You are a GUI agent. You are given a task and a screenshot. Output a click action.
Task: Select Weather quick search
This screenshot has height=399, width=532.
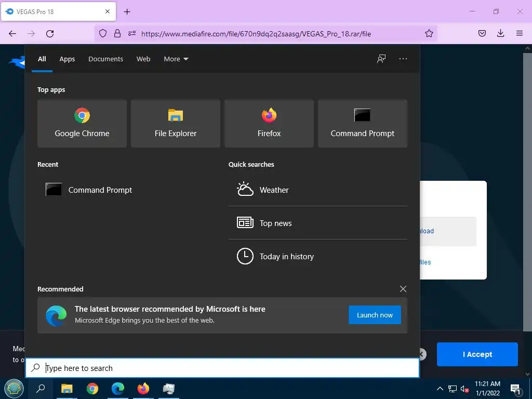318,190
